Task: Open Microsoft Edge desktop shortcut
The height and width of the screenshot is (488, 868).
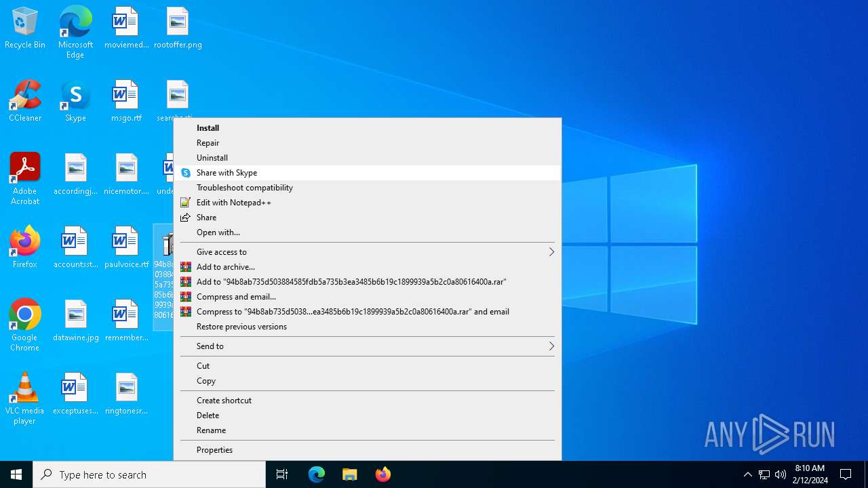Action: click(75, 33)
